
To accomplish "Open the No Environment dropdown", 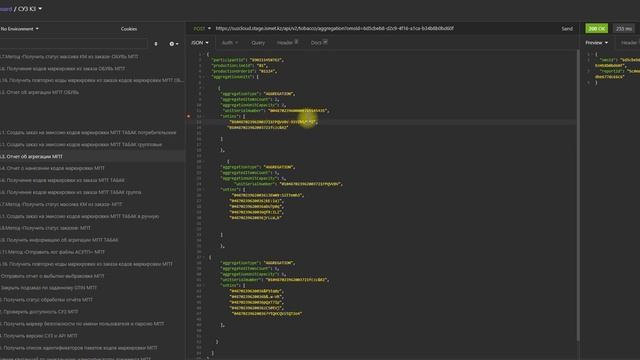I will point(20,29).
